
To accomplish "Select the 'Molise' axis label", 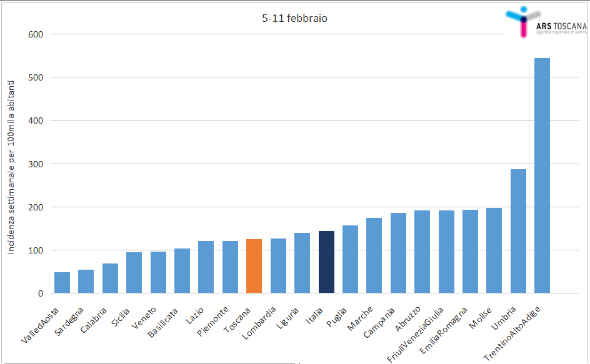I will click(x=481, y=318).
